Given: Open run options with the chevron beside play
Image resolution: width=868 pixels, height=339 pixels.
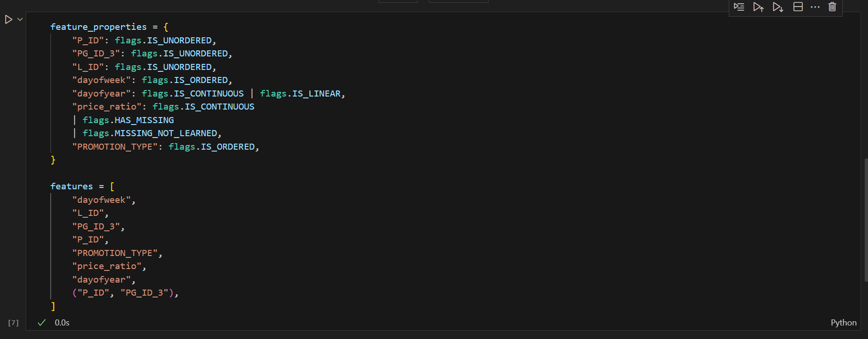Looking at the screenshot, I should [19, 19].
